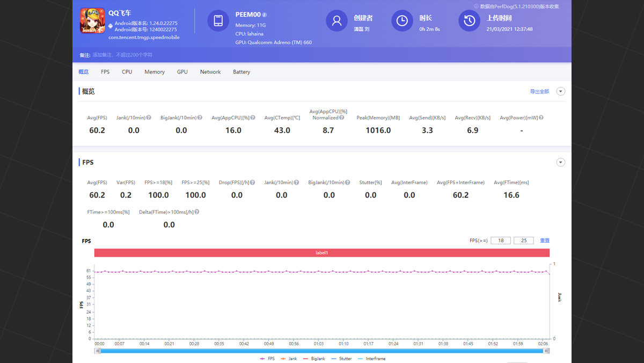Open the Battery tab
Screen dimensions: 644x363
click(x=241, y=72)
